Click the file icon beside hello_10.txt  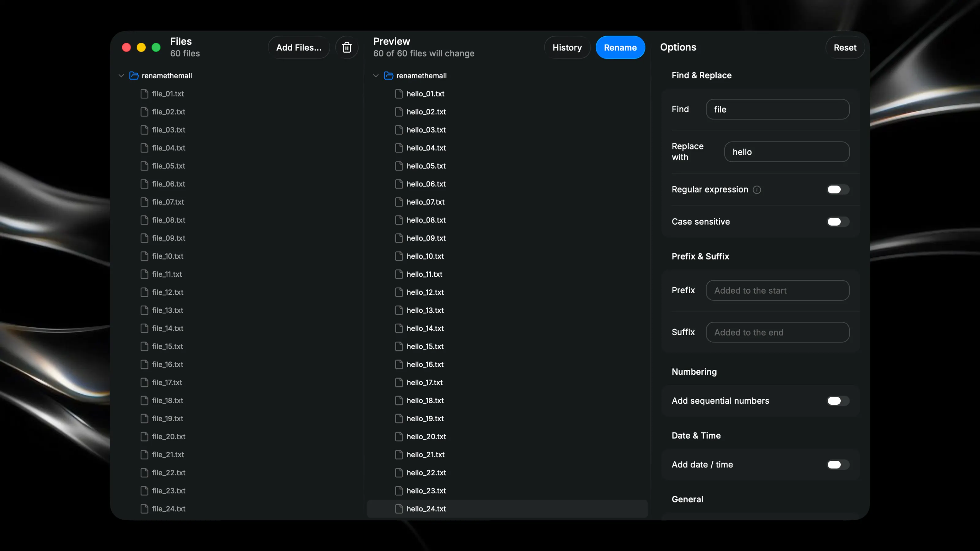(x=399, y=256)
